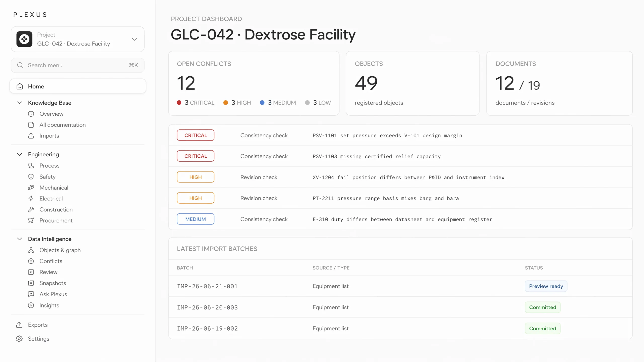
Task: Open the project selector dropdown chevron
Action: point(134,39)
